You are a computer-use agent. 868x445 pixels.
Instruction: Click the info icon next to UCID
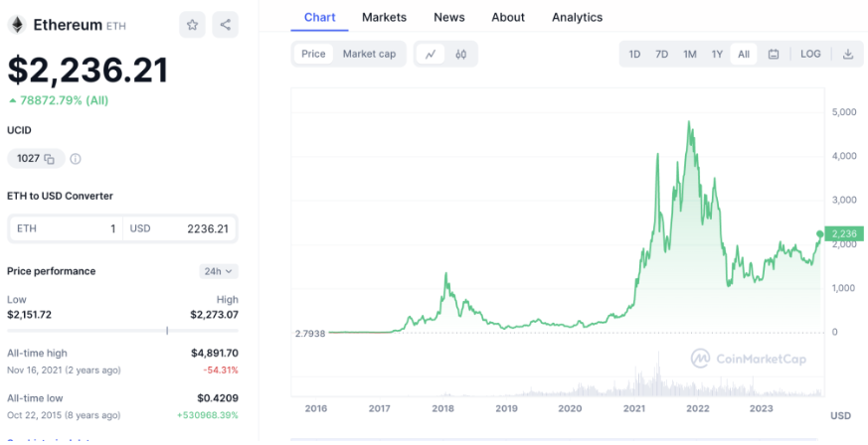[76, 158]
